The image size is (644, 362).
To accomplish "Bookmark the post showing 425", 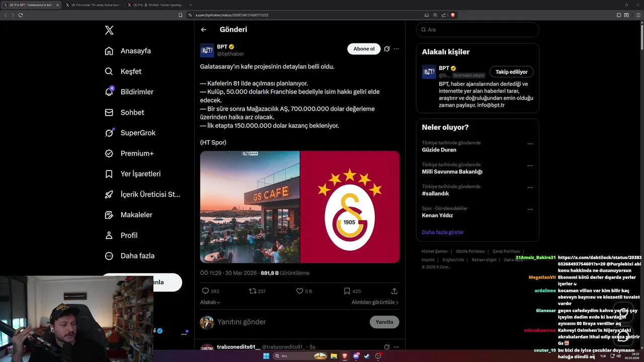I will pyautogui.click(x=347, y=291).
